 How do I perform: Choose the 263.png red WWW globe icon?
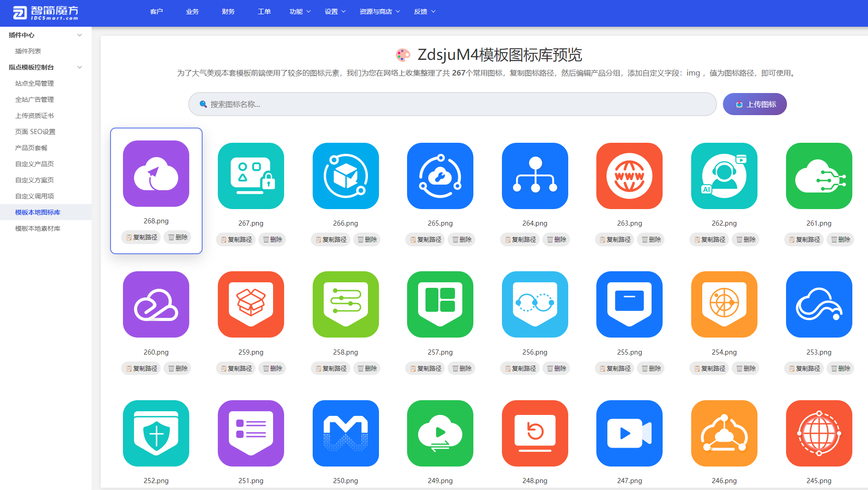[629, 176]
